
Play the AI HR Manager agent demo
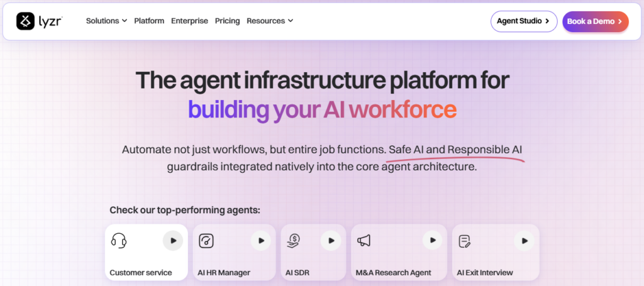coord(261,241)
